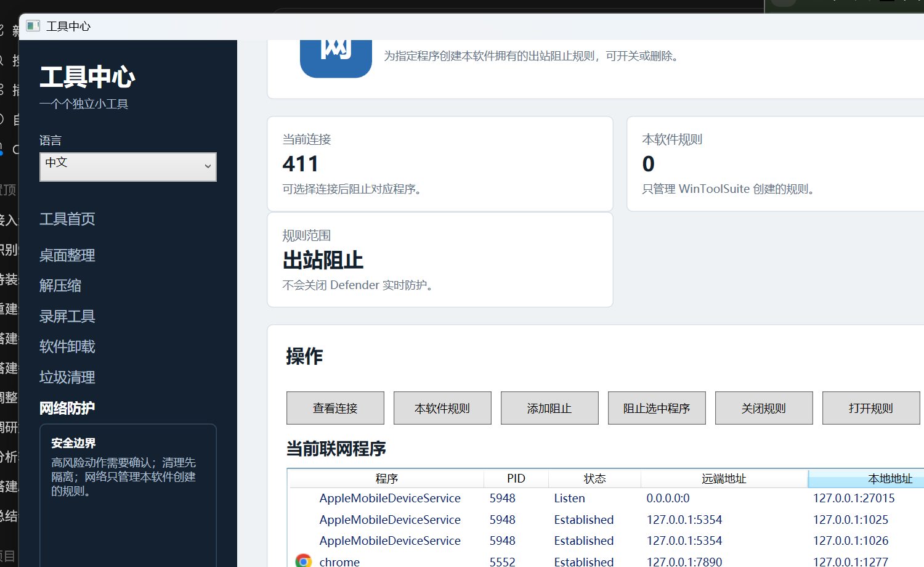
Task: Click the blue 网 network protection icon
Action: [x=336, y=59]
